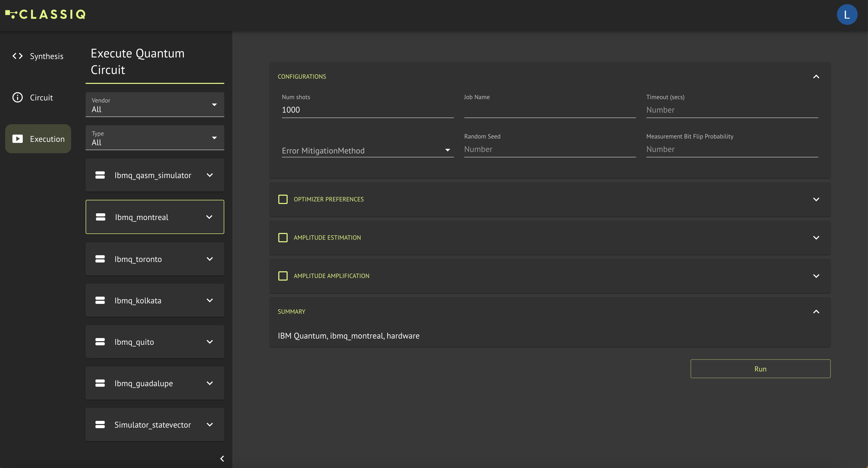Expand the Amplitude Amplification section
The width and height of the screenshot is (868, 468).
(x=816, y=276)
